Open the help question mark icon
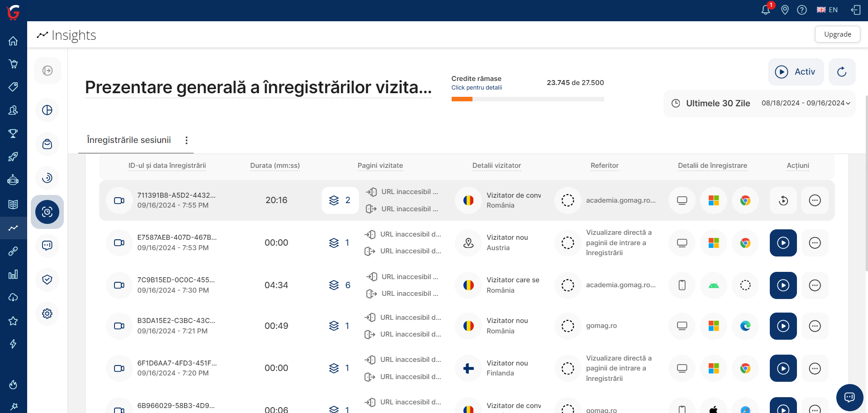This screenshot has height=413, width=868. 802,10
